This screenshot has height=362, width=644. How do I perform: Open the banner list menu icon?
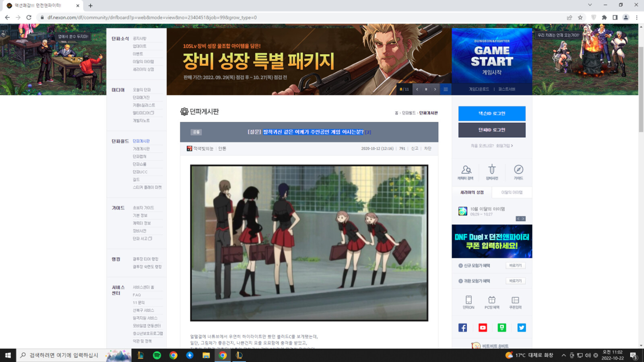446,89
